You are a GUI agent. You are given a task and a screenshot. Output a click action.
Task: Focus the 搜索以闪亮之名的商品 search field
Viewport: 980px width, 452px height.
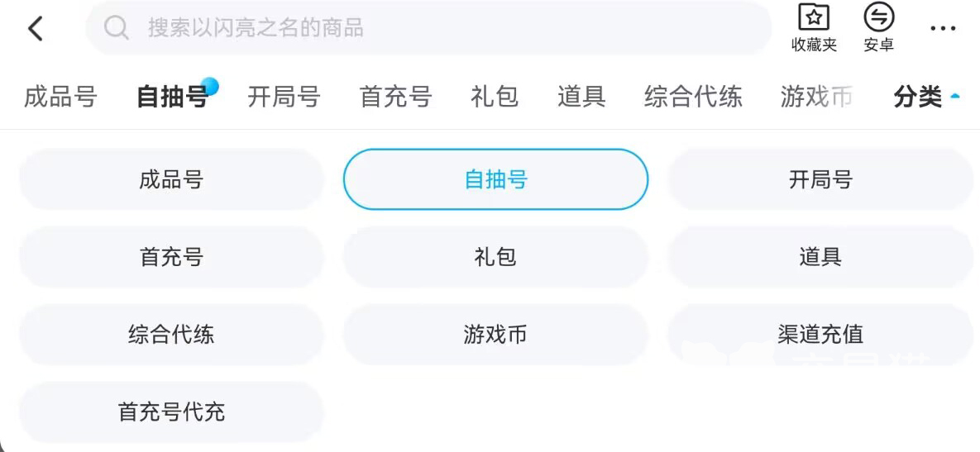[430, 28]
